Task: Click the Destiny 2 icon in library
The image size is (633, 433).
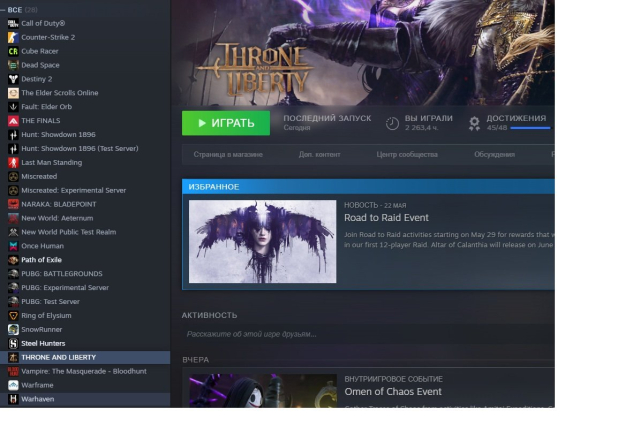Action: pos(13,79)
